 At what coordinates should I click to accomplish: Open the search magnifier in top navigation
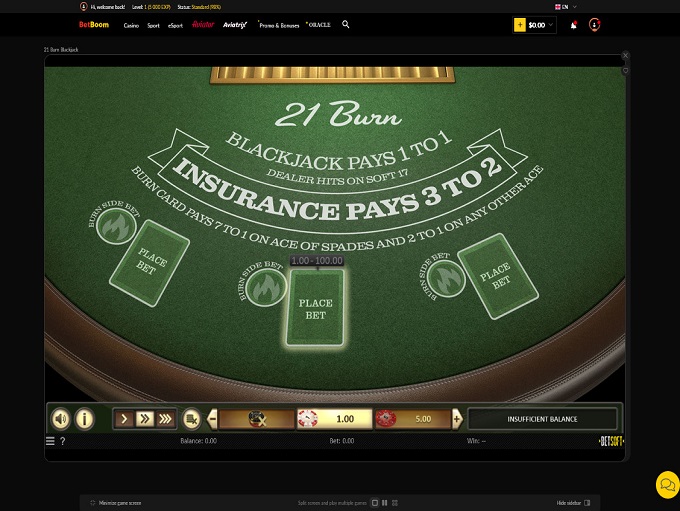coord(346,24)
